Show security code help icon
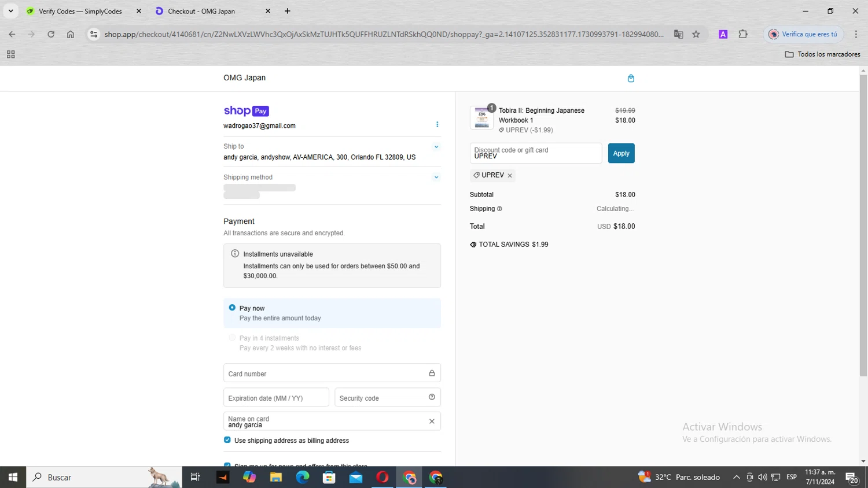Screen dimensions: 868x488 tap(432, 397)
